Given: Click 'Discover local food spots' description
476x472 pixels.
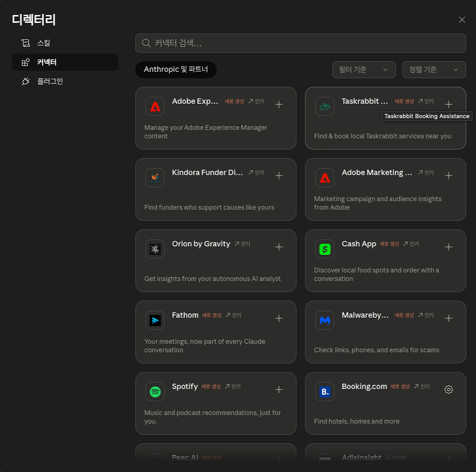Looking at the screenshot, I should [x=377, y=275].
